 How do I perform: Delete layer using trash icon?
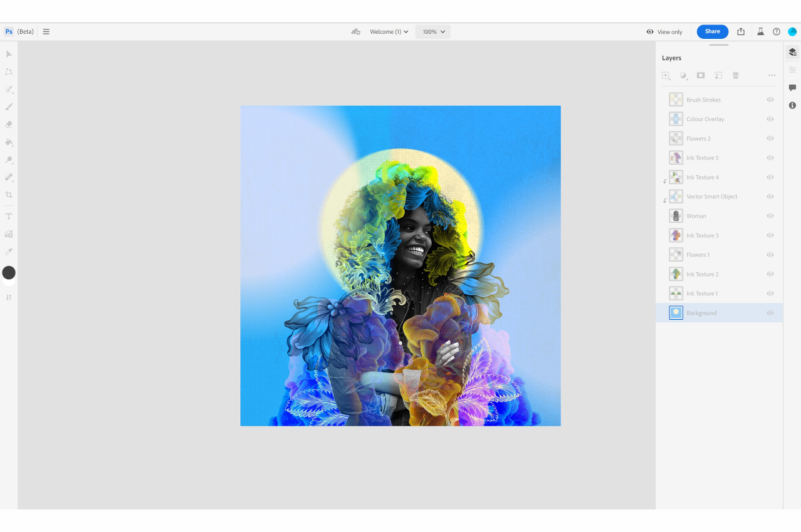(736, 75)
